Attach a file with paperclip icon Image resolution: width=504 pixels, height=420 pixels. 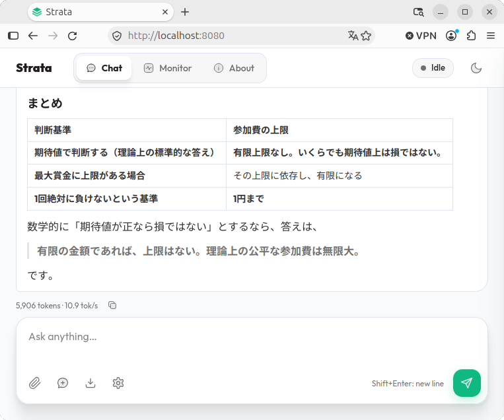(x=35, y=383)
